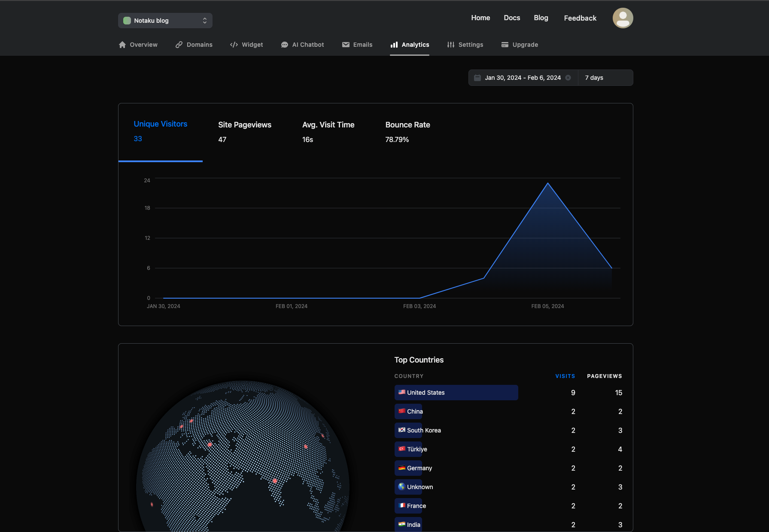Select the South Korea country row
This screenshot has width=769, height=532.
(x=508, y=430)
